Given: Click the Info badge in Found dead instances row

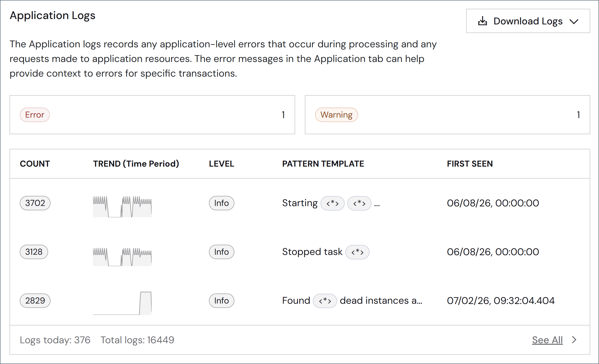Looking at the screenshot, I should pyautogui.click(x=221, y=301).
